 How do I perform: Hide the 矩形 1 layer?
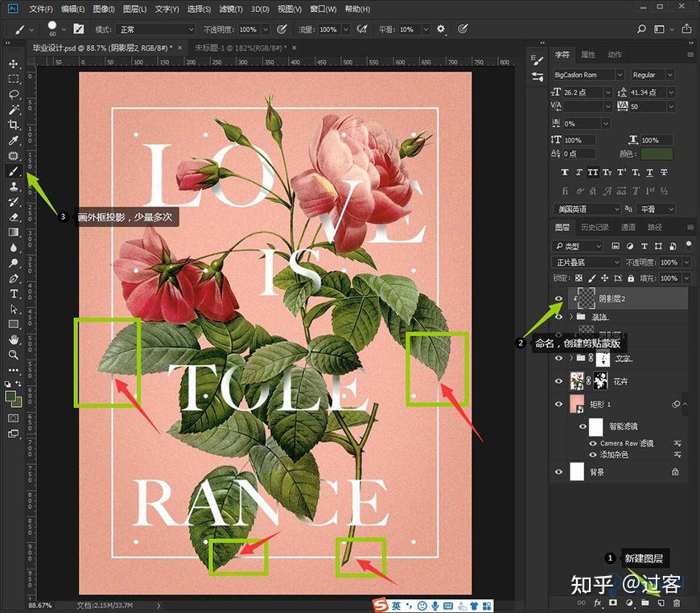point(558,404)
